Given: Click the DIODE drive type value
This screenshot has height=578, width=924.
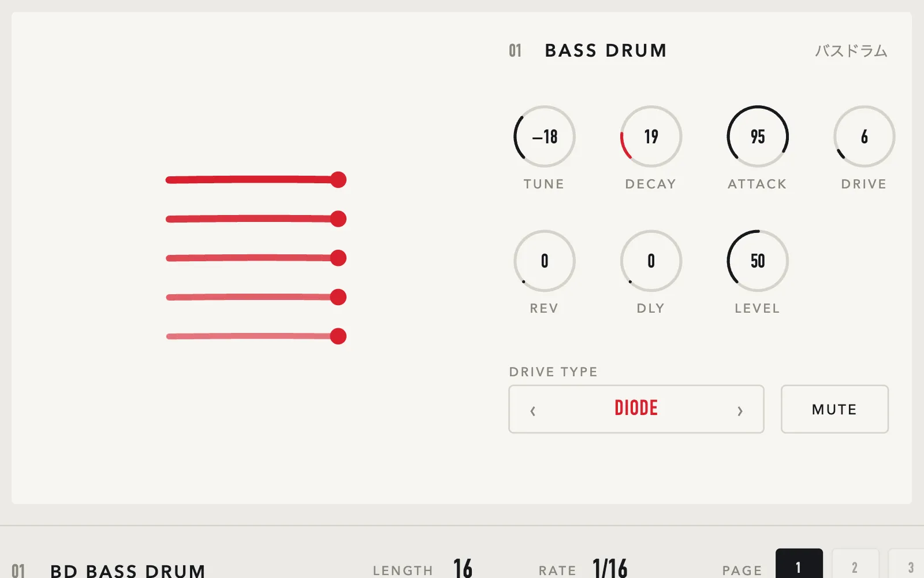Looking at the screenshot, I should [636, 408].
